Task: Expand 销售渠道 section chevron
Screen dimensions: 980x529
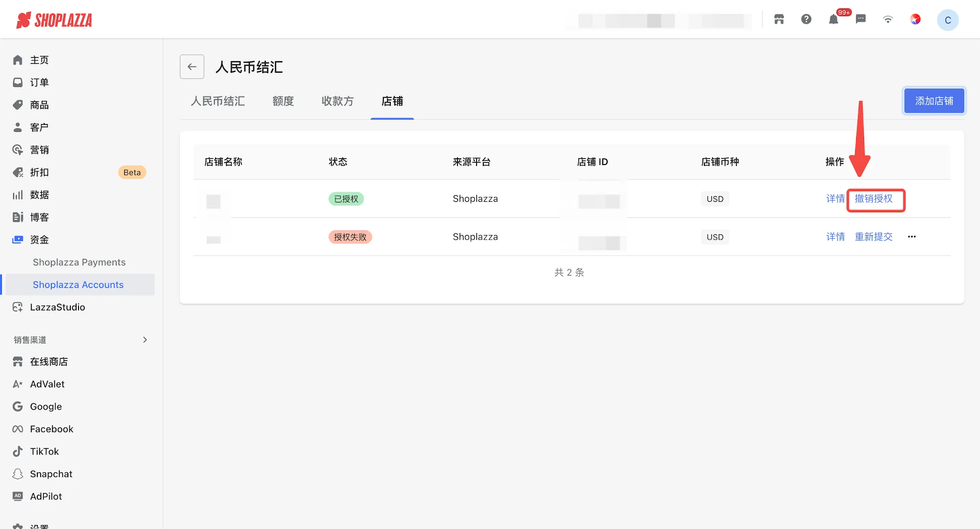Action: click(145, 340)
